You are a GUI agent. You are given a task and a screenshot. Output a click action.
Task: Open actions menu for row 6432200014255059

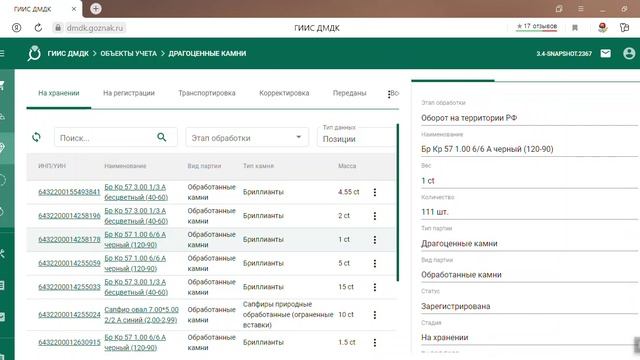[x=375, y=263]
